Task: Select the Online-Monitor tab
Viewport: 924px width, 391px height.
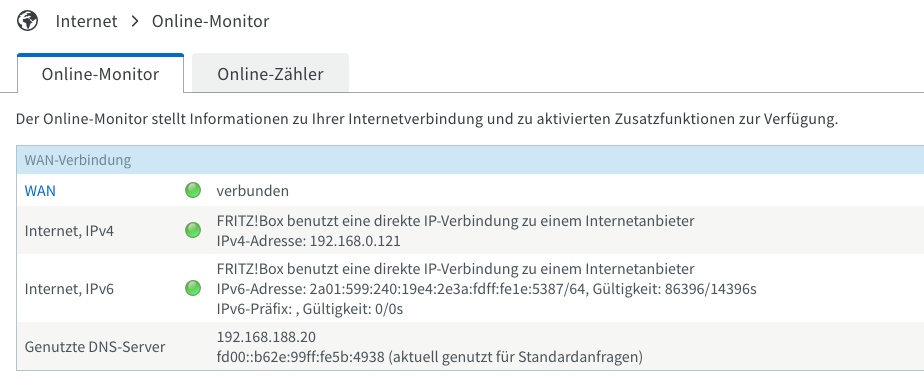Action: (x=100, y=74)
